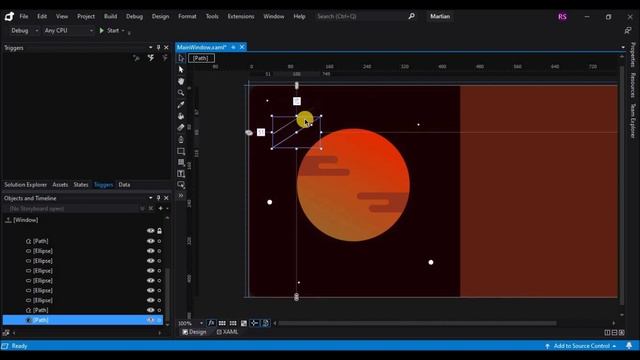Click the vertical split view icon
The width and height of the screenshot is (640, 360).
point(607,333)
